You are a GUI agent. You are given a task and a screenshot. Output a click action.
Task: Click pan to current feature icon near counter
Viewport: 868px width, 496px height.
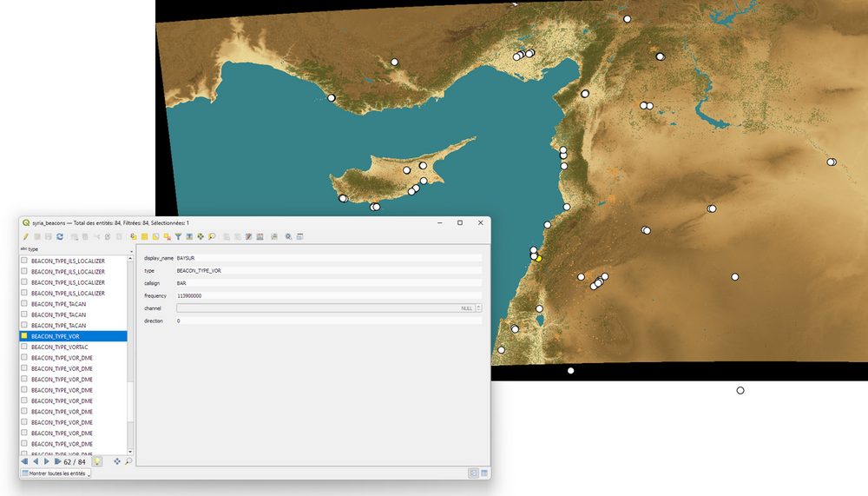pos(117,461)
